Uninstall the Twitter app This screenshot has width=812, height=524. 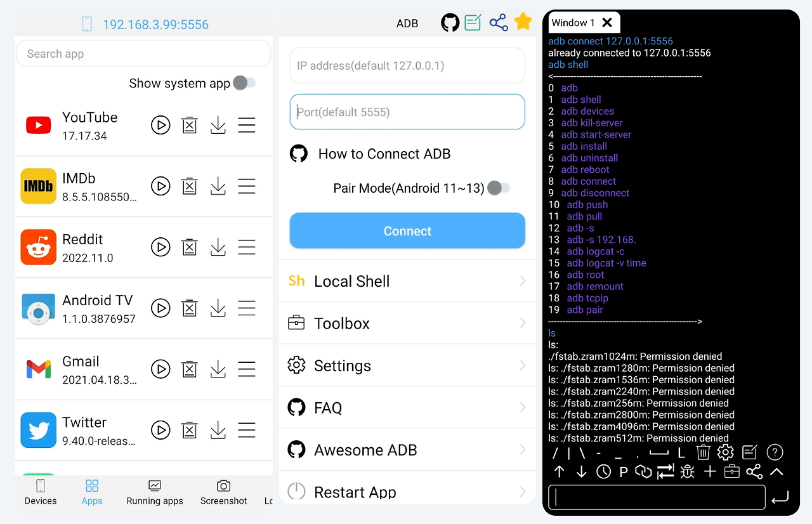pos(189,430)
